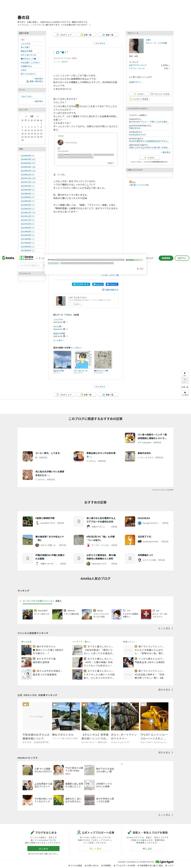This screenshot has height=868, width=191.
Task: Select the 芸能人 ranking tab
Action: click(x=59, y=601)
